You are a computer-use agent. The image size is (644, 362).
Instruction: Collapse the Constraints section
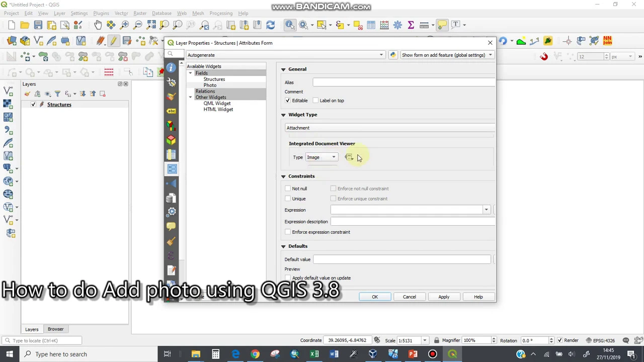(x=283, y=176)
